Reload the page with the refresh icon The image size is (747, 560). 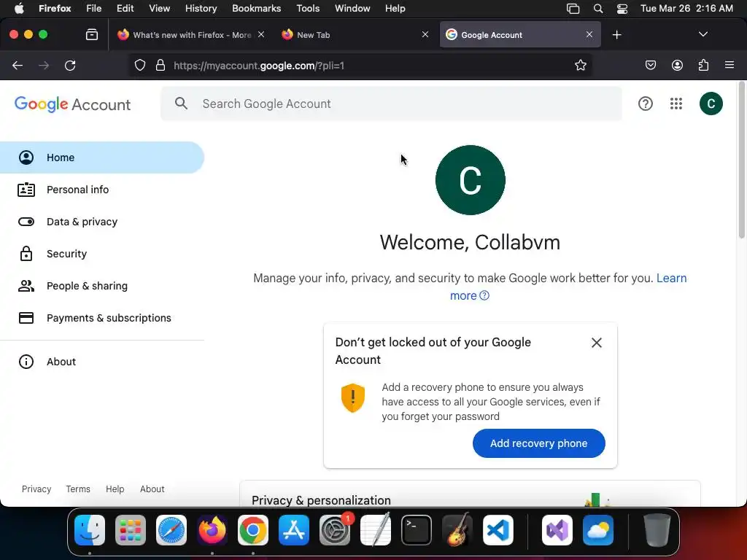[70, 65]
